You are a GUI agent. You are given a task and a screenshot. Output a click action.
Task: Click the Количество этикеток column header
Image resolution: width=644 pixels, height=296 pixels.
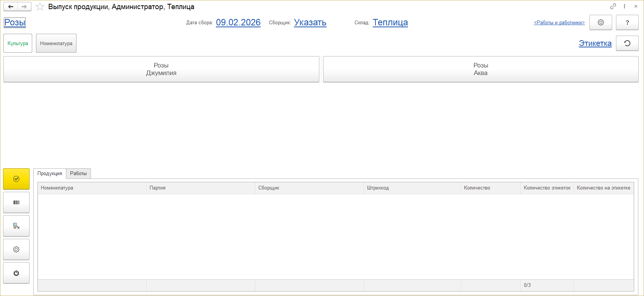click(x=547, y=188)
